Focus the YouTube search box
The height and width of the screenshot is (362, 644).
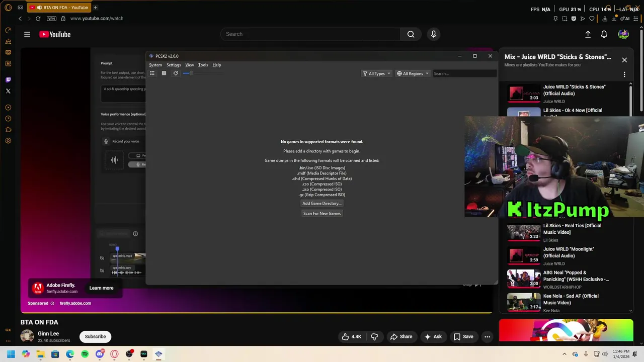[x=310, y=34]
